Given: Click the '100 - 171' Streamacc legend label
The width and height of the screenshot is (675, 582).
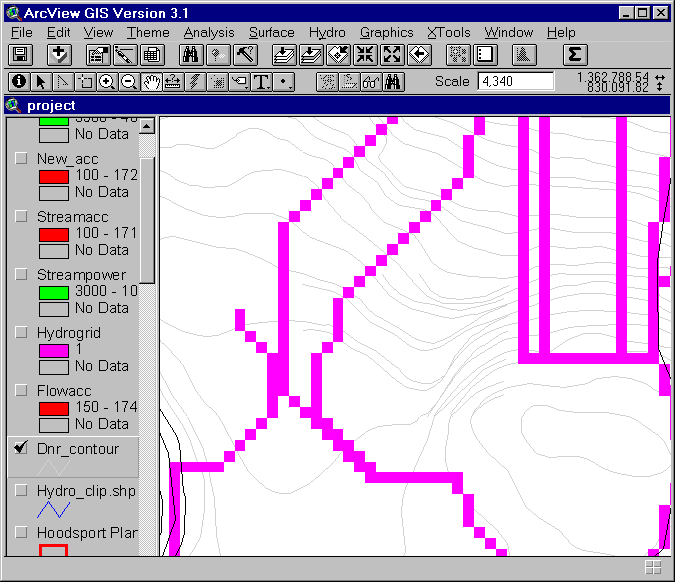Looking at the screenshot, I should (x=106, y=233).
